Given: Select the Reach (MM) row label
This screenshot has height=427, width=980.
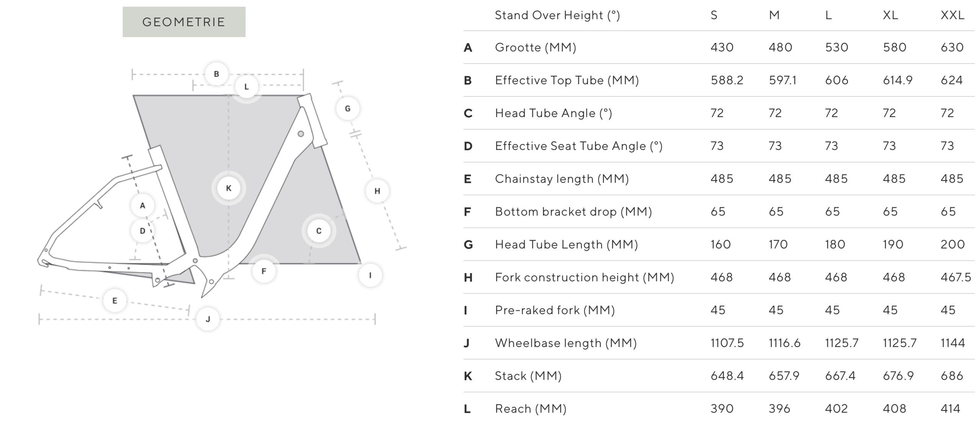Looking at the screenshot, I should click(531, 409).
